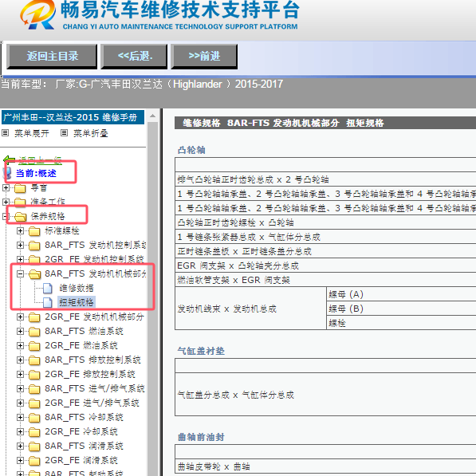Expand 8AR_FTS 排放控制系统 node
The width and height of the screenshot is (476, 476).
[20, 360]
